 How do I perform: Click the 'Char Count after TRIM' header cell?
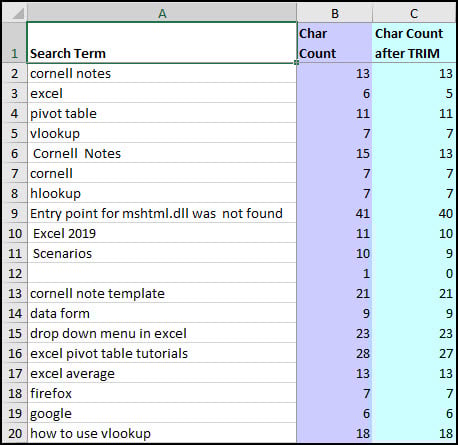414,43
